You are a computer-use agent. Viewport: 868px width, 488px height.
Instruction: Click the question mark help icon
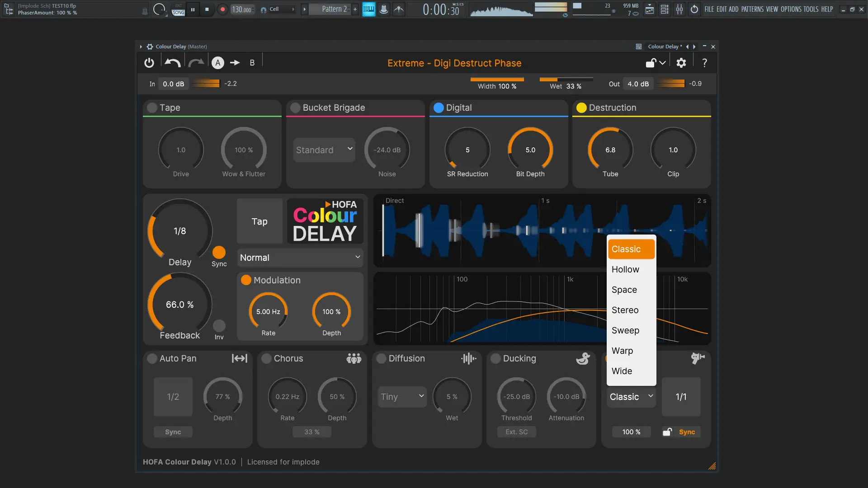704,63
